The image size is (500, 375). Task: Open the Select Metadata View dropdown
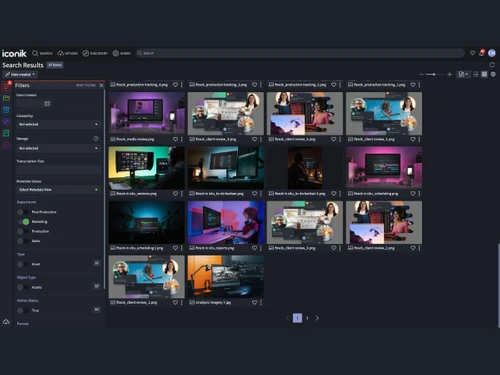(58, 190)
